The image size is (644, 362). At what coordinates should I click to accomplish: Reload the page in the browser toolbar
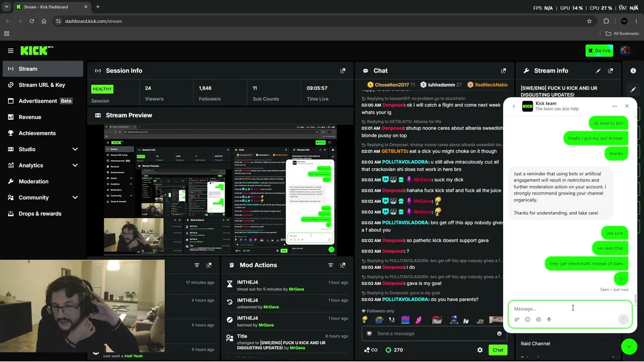point(32,21)
